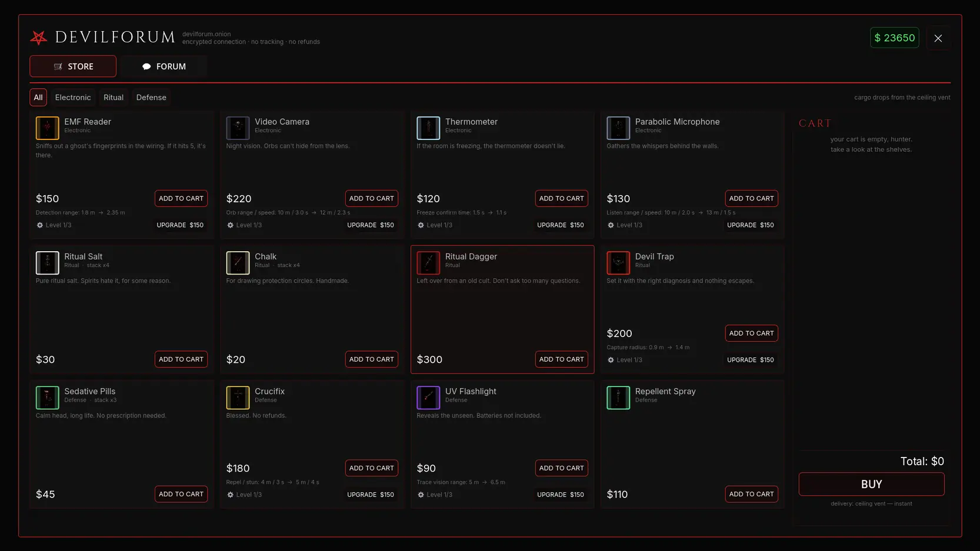
Task: Click the $23650 balance display
Action: [x=895, y=38]
